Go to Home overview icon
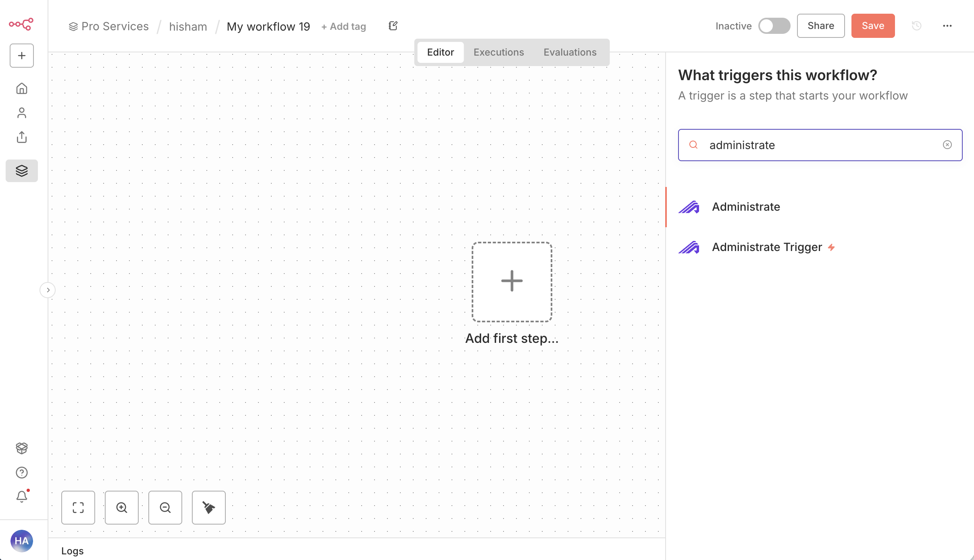 click(x=22, y=88)
